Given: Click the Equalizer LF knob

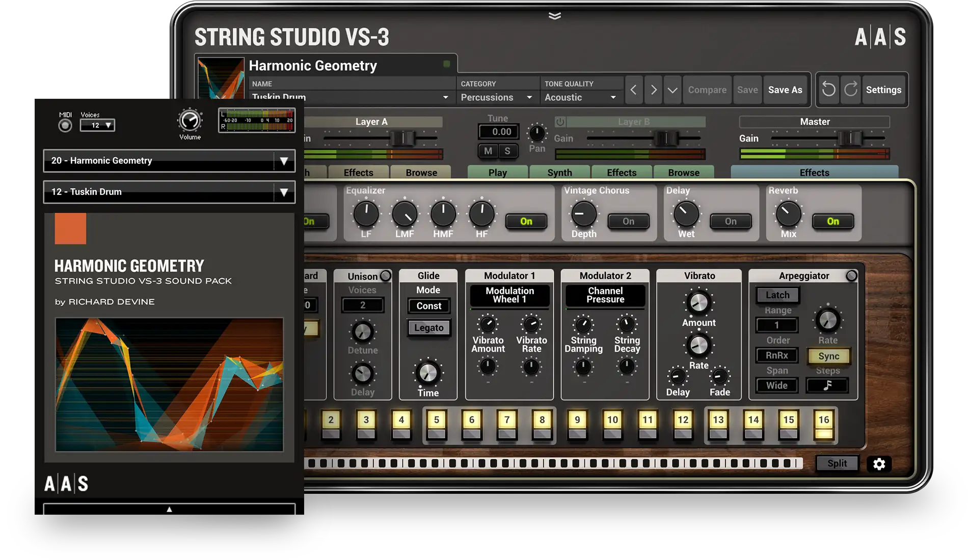Looking at the screenshot, I should click(366, 214).
